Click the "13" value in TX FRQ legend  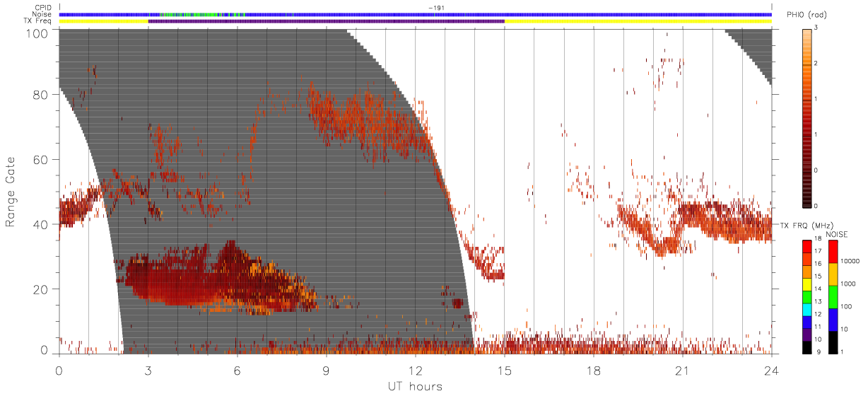(819, 302)
